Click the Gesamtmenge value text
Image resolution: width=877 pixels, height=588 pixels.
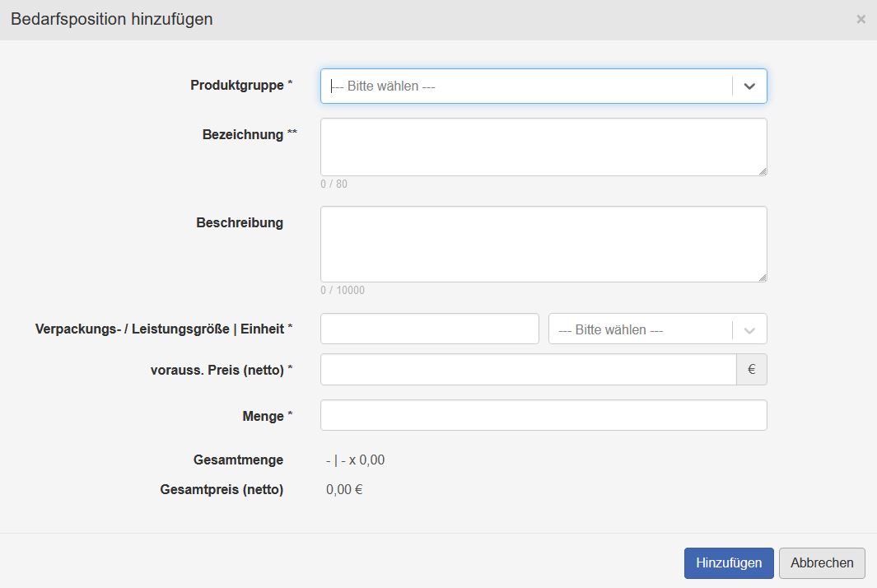click(x=354, y=460)
